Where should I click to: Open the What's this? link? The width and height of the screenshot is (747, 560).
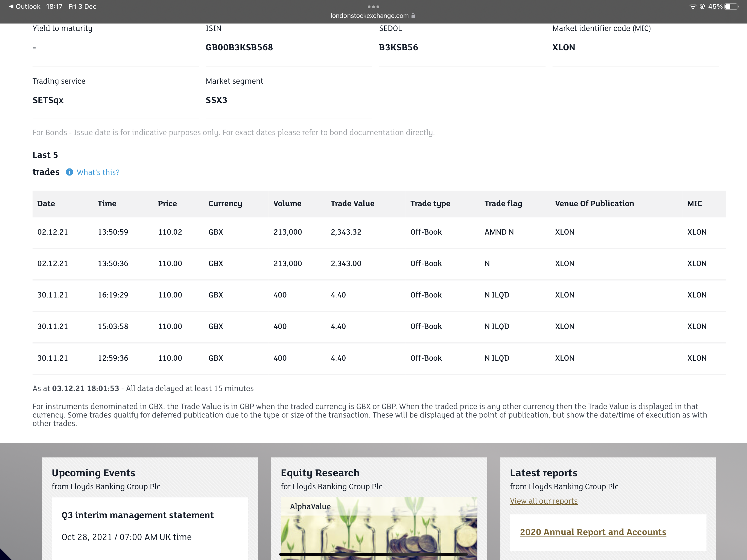(x=98, y=172)
